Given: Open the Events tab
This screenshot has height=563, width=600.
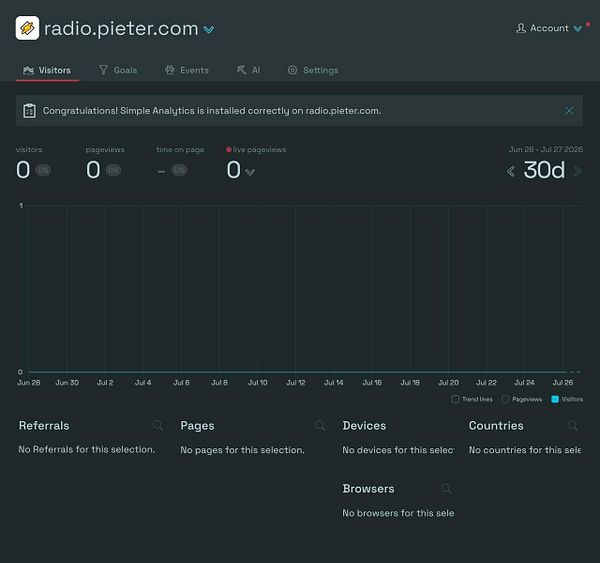Looking at the screenshot, I should pyautogui.click(x=187, y=70).
